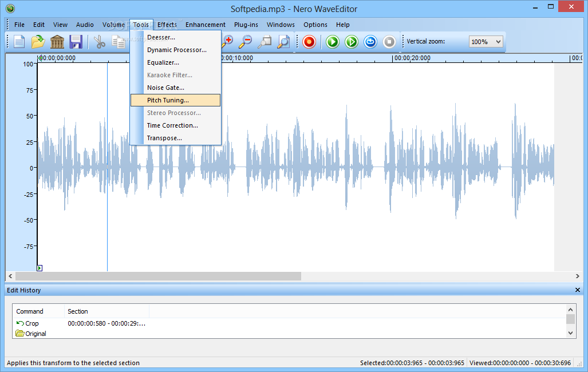588x372 pixels.
Task: Click the library building icon
Action: tap(57, 42)
